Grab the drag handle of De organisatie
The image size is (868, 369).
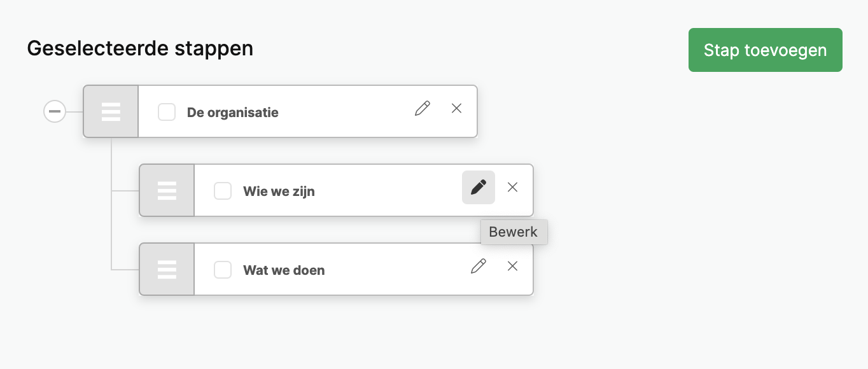[x=111, y=111]
